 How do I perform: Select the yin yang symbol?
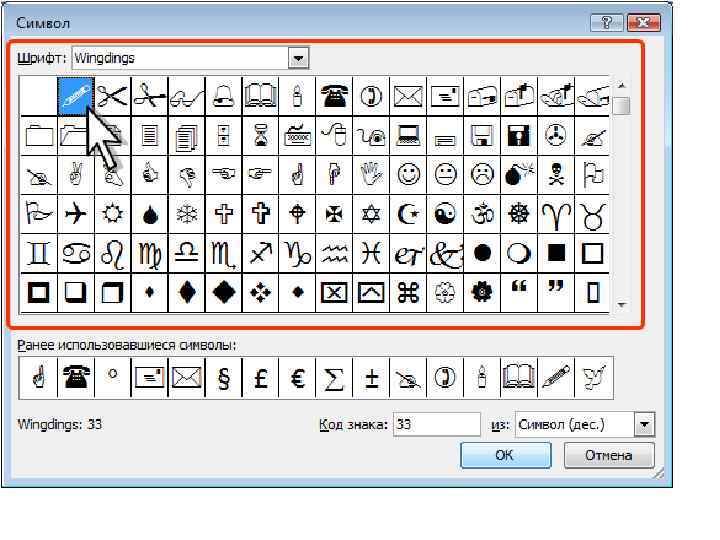pos(445,214)
